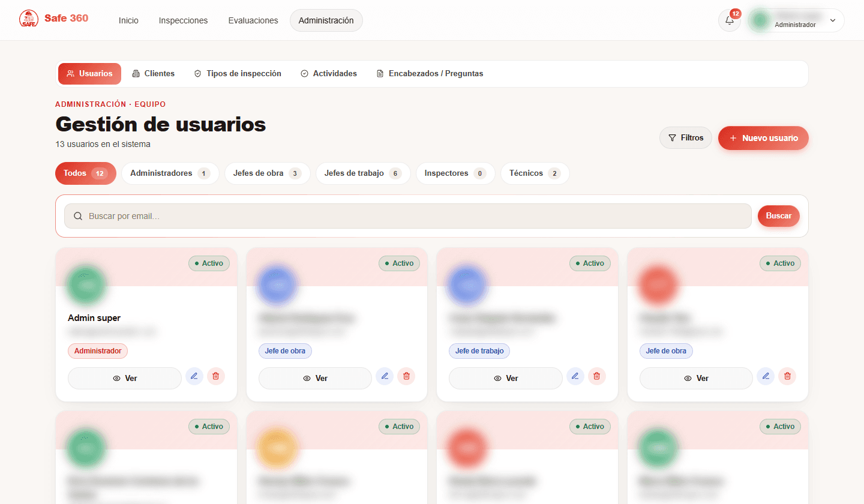Switch to the Usuarios tab
864x504 pixels.
(x=89, y=74)
